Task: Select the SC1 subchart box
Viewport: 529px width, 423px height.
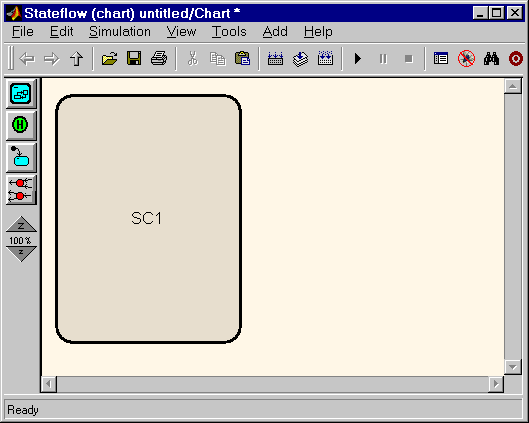Action: tap(148, 219)
